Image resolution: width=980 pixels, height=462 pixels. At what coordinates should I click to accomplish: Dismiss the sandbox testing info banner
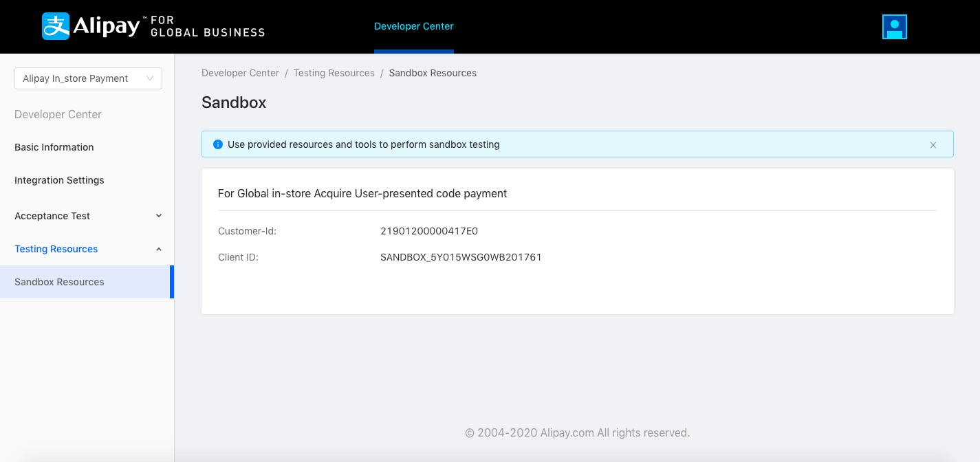point(933,145)
